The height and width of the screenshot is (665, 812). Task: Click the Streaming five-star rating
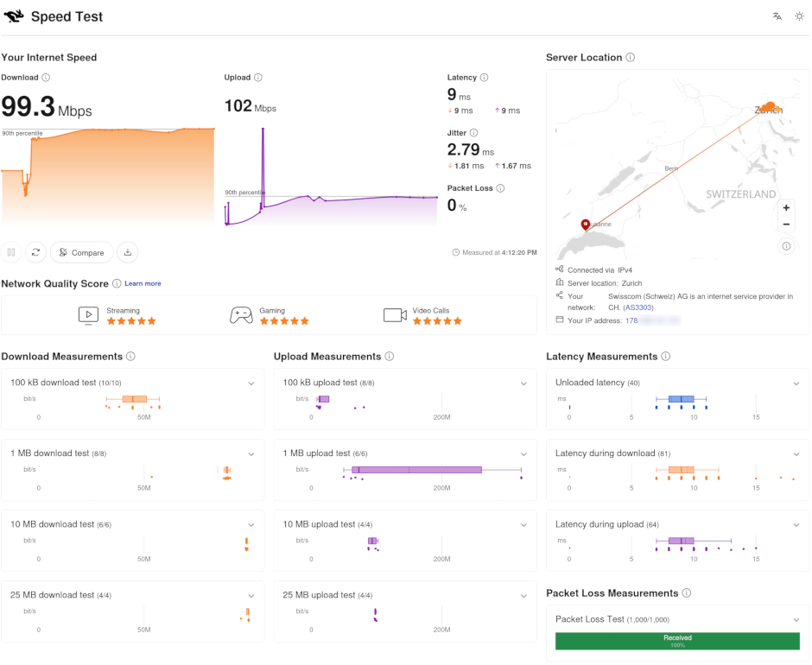click(131, 321)
